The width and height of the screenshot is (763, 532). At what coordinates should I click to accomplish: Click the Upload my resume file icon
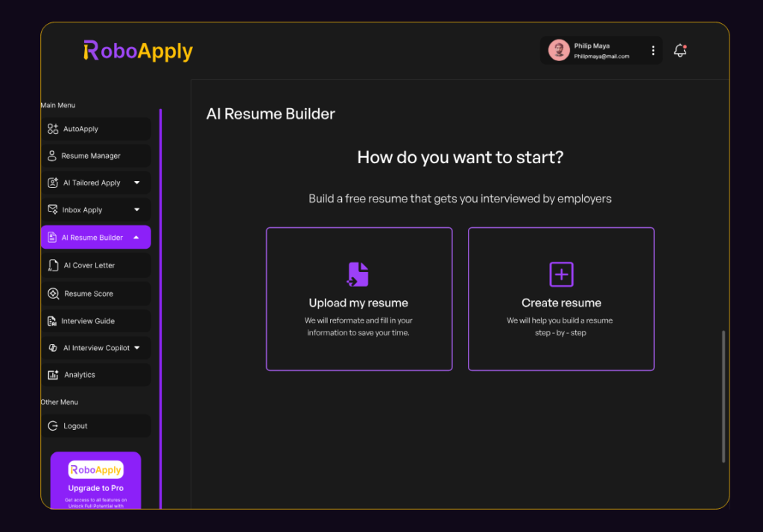(358, 274)
